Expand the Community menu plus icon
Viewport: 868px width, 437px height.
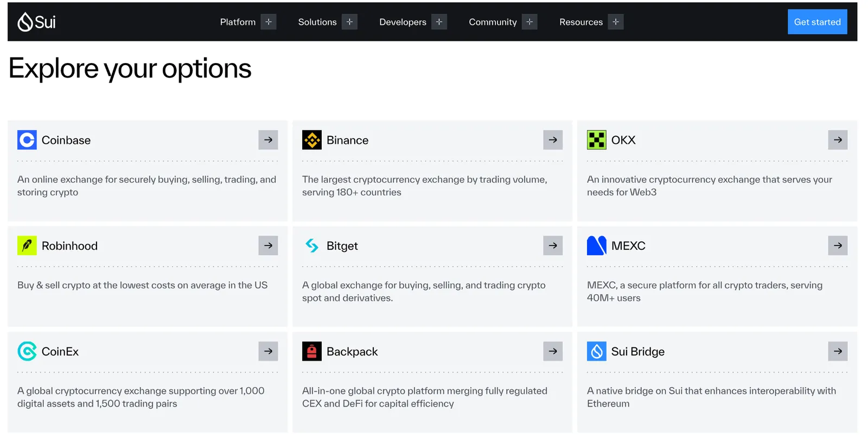click(530, 22)
